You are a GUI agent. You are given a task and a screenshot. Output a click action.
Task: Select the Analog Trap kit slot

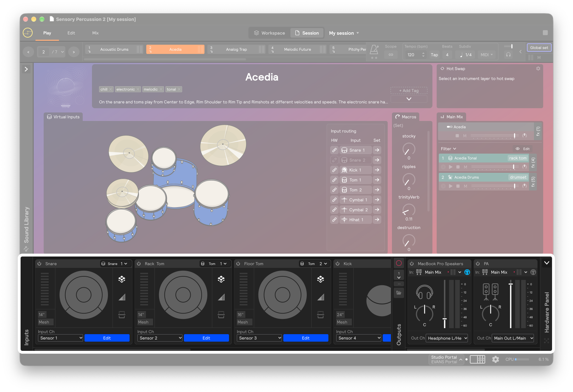click(x=236, y=49)
